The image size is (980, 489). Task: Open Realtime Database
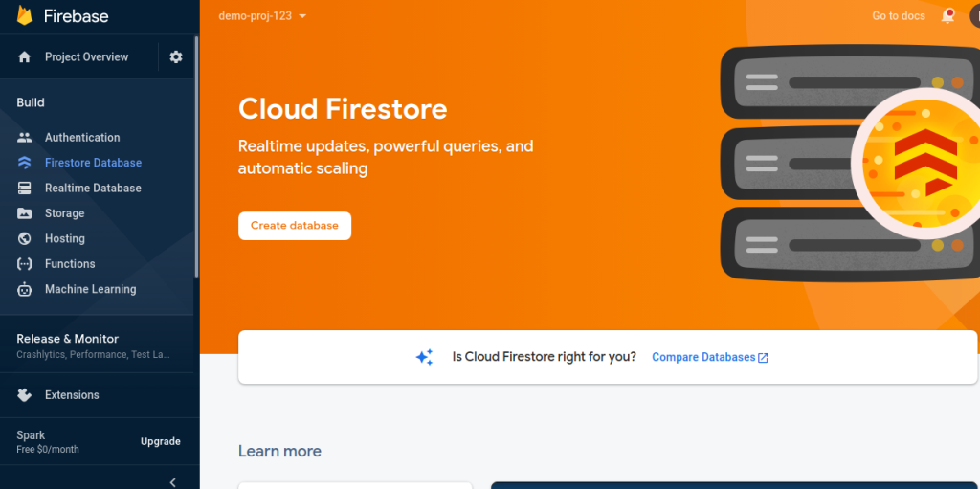click(x=93, y=189)
